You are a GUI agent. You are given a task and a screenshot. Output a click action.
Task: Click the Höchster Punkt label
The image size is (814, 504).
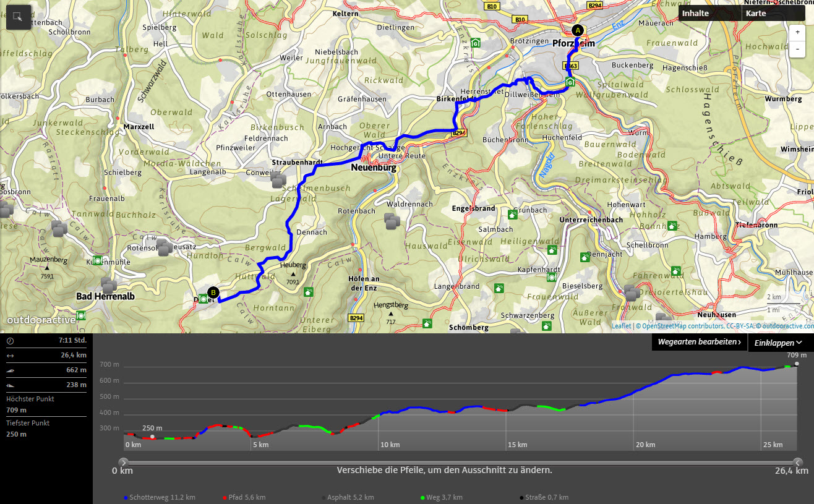[x=30, y=399]
